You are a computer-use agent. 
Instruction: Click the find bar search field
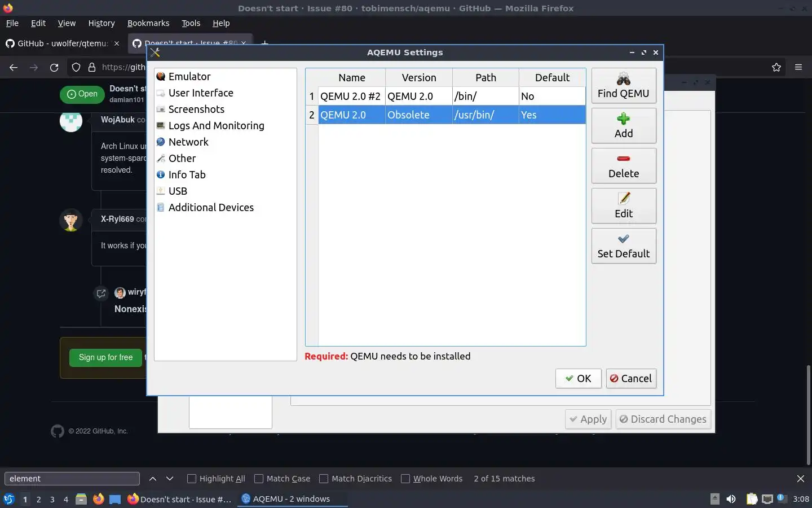(72, 479)
